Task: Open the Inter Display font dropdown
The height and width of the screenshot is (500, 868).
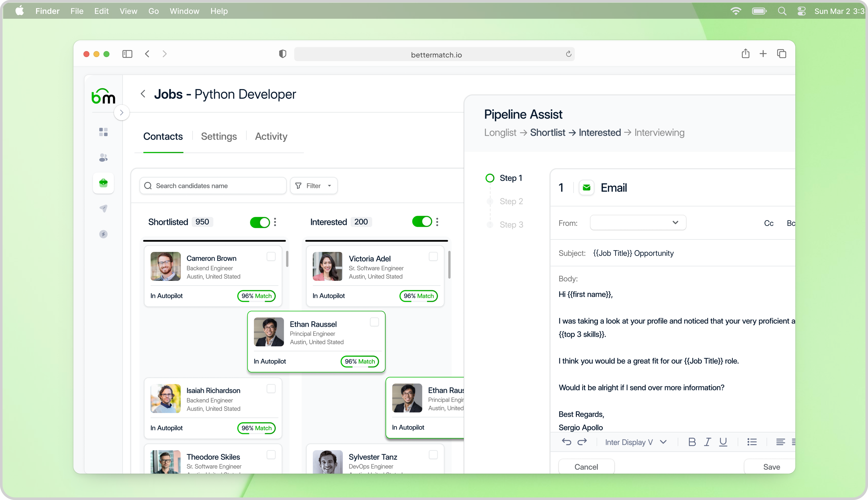Action: pyautogui.click(x=635, y=442)
